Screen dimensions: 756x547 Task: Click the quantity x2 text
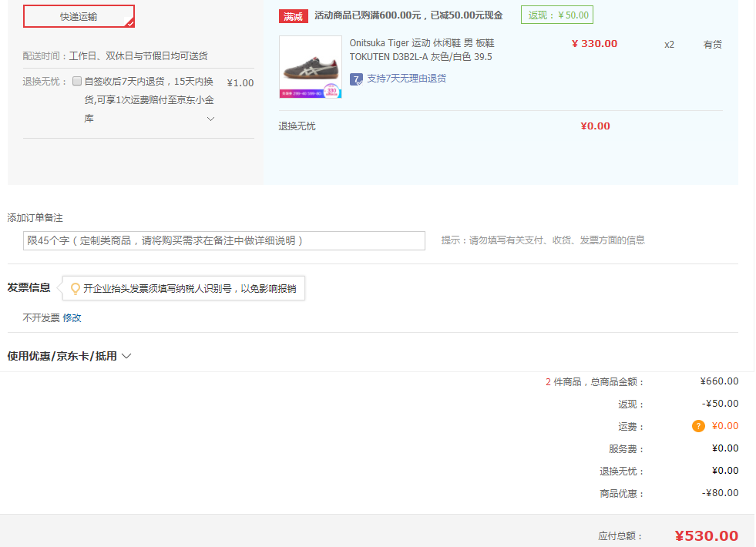click(669, 45)
